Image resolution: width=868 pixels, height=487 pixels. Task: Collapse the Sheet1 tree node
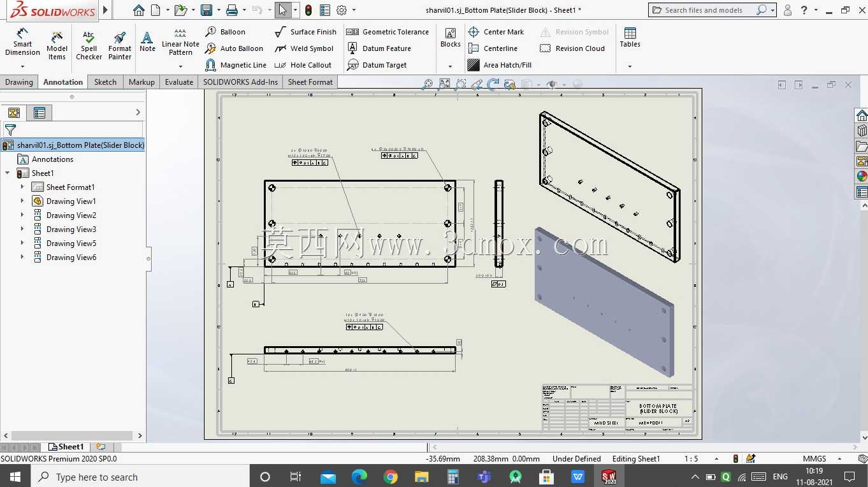point(8,173)
